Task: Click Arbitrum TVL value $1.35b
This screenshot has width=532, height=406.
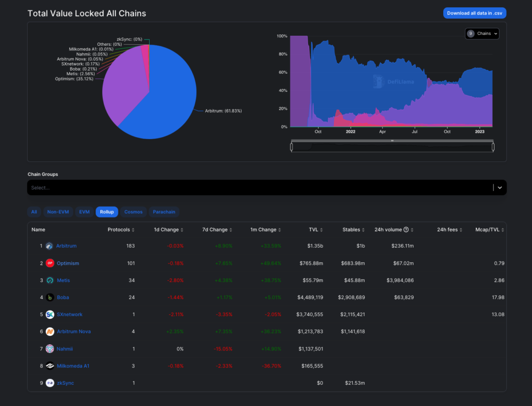Action: click(x=315, y=246)
